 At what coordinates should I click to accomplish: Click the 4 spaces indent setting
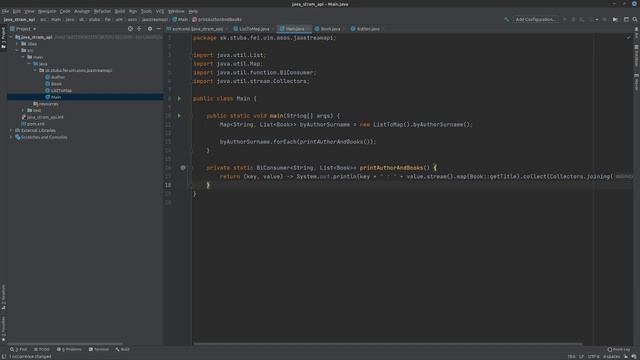pos(611,356)
